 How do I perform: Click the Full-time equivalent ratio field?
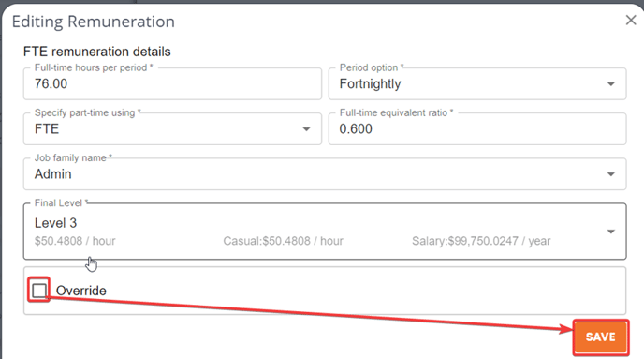click(x=477, y=129)
